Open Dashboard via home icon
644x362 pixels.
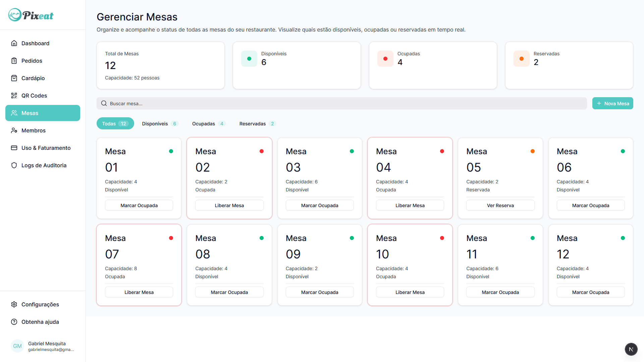point(14,43)
